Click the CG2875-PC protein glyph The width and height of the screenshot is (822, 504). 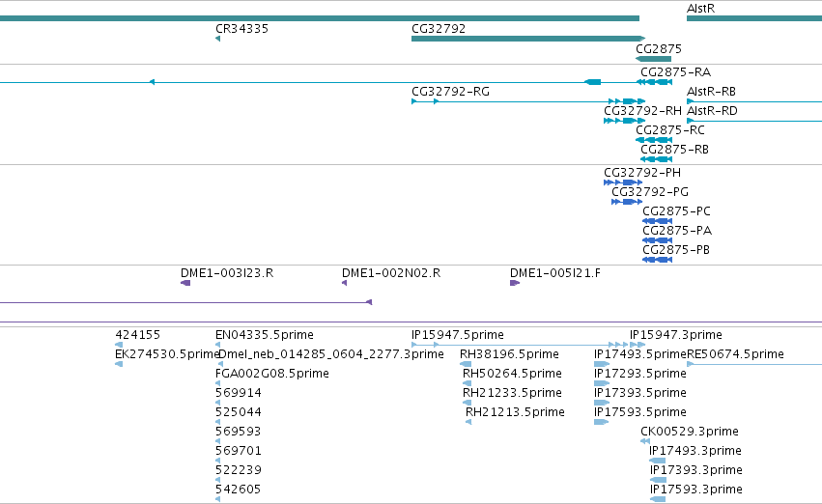[658, 221]
